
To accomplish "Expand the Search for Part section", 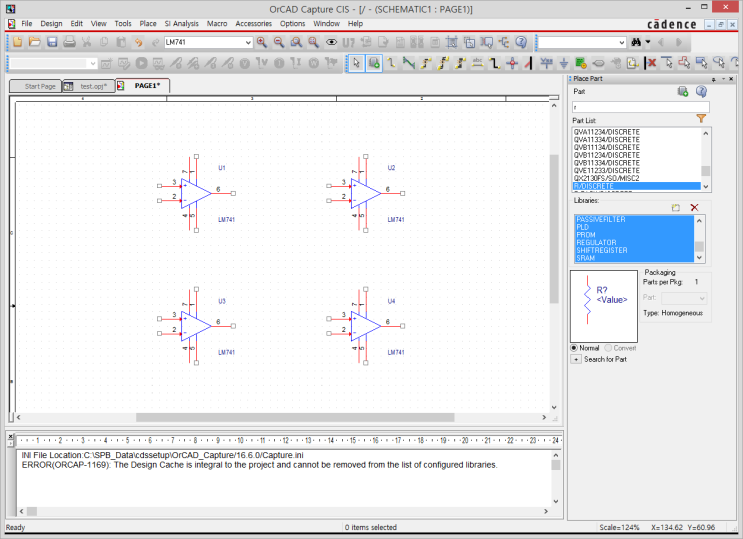I will pos(576,359).
